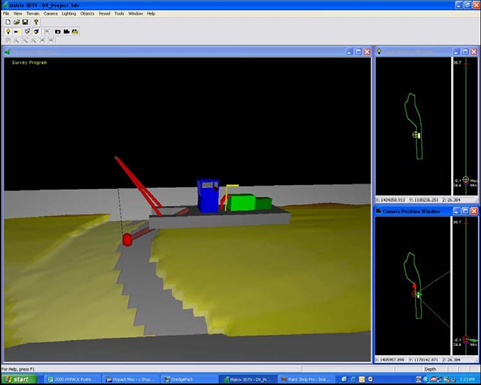The width and height of the screenshot is (481, 385).
Task: Click the wireframe cube toolbar icon
Action: (27, 31)
